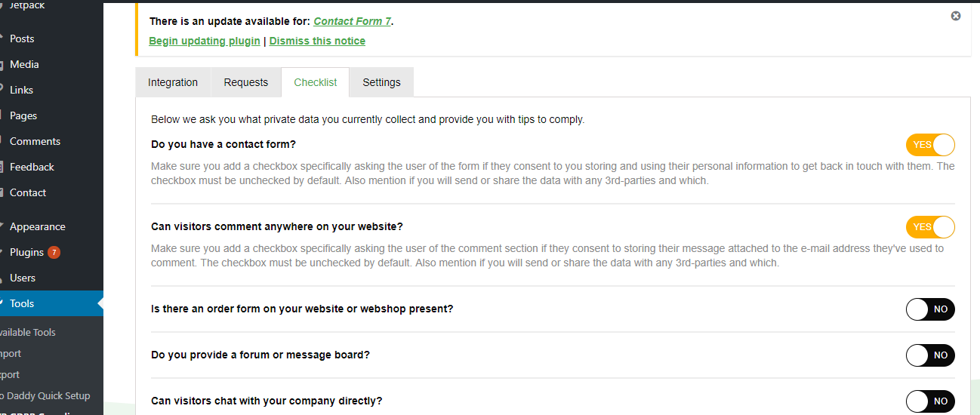Open the Contact Form 7 link
This screenshot has height=415, width=980.
point(353,21)
